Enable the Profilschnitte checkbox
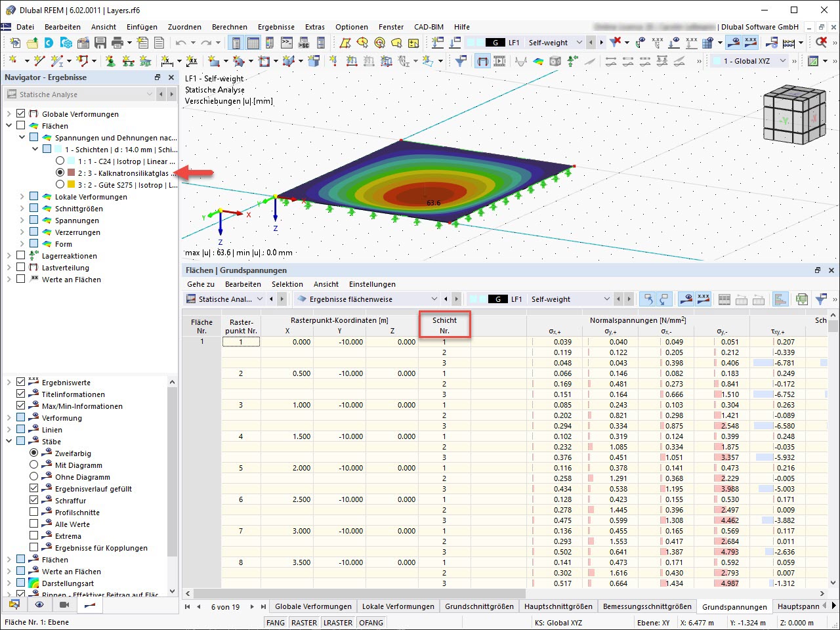 (34, 513)
